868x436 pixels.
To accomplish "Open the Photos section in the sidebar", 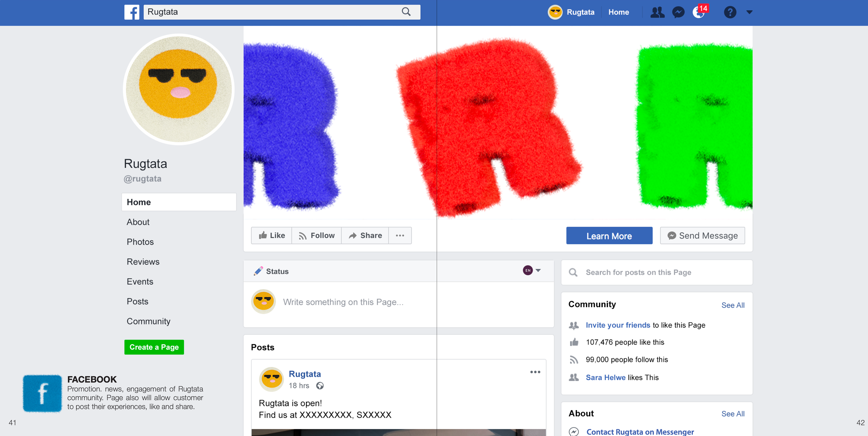I will (x=140, y=242).
